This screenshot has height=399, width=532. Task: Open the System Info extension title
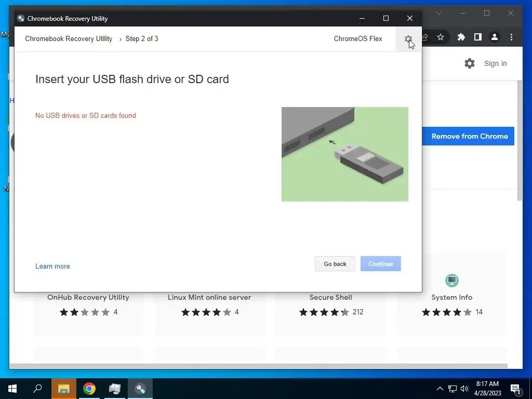click(x=451, y=297)
